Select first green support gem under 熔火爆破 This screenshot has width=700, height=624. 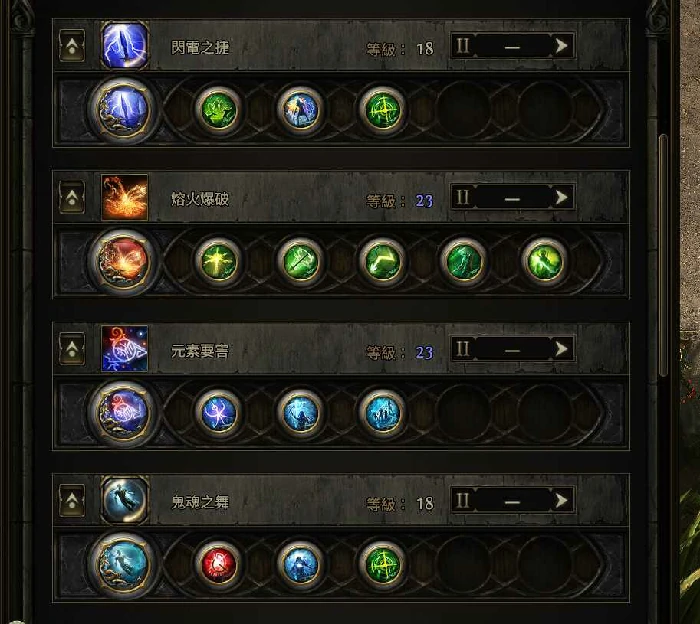[218, 261]
